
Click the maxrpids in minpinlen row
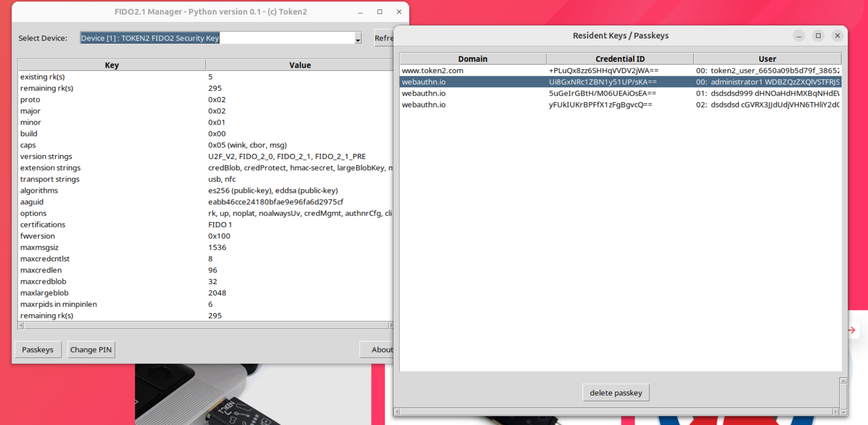pos(206,304)
